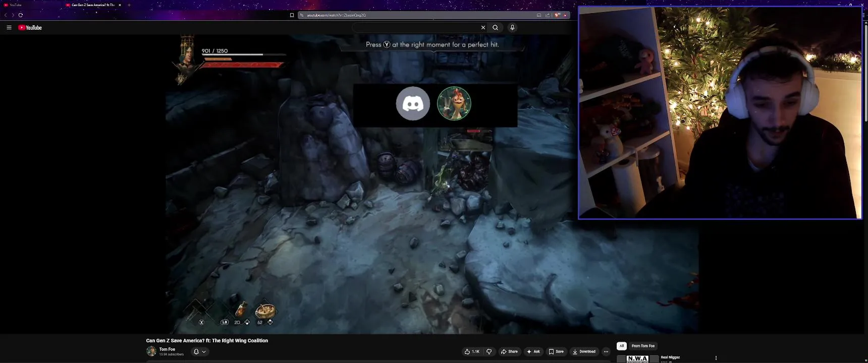
Task: Open the YouTube hamburger guide menu
Action: [x=9, y=28]
